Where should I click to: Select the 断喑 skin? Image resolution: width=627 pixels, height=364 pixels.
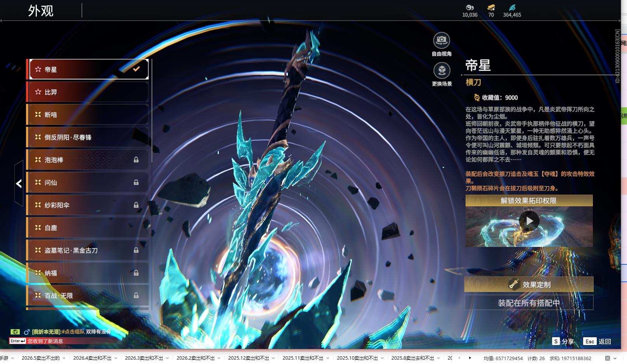[x=89, y=115]
